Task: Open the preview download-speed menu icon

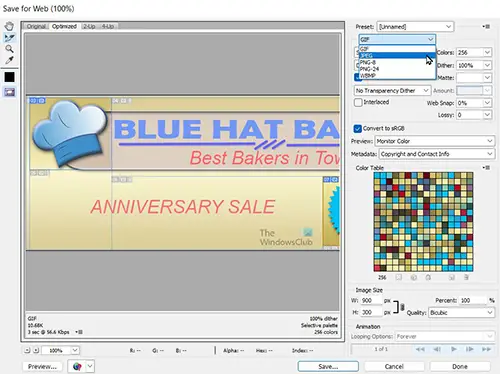Action: tap(79, 332)
